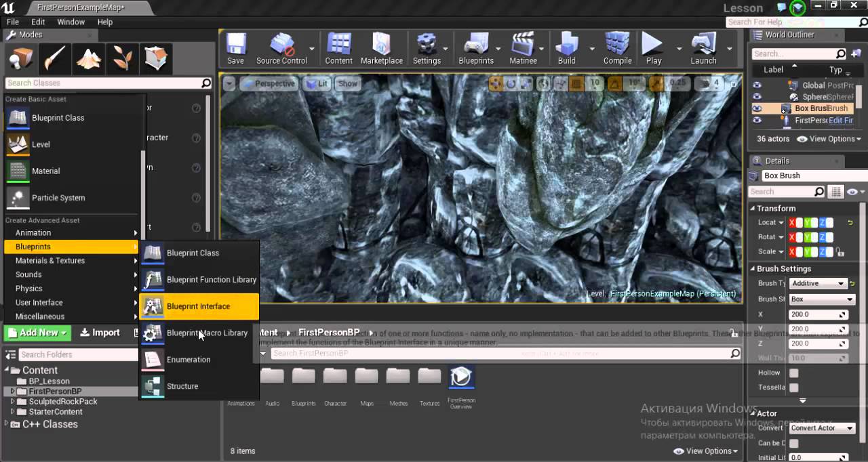Viewport: 868px width, 462px height.
Task: Open the Marketplace toolbar icon
Action: [x=381, y=49]
